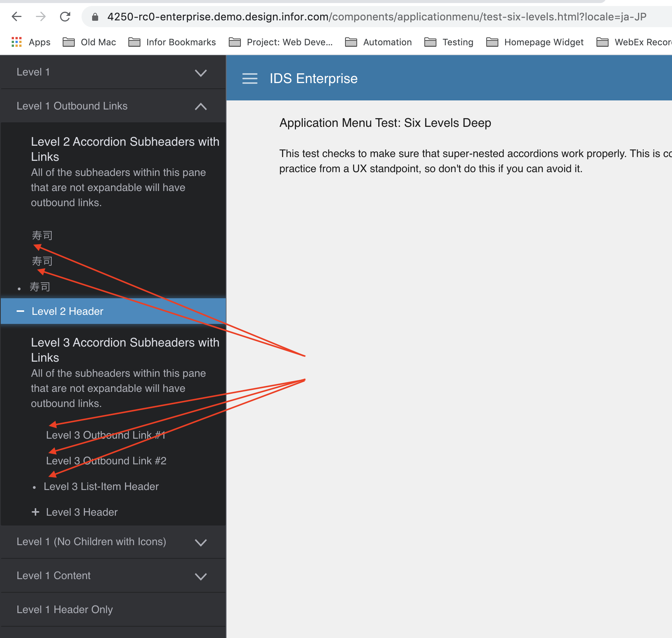Open the WebEx Recor... bookmarks folder

click(x=634, y=42)
